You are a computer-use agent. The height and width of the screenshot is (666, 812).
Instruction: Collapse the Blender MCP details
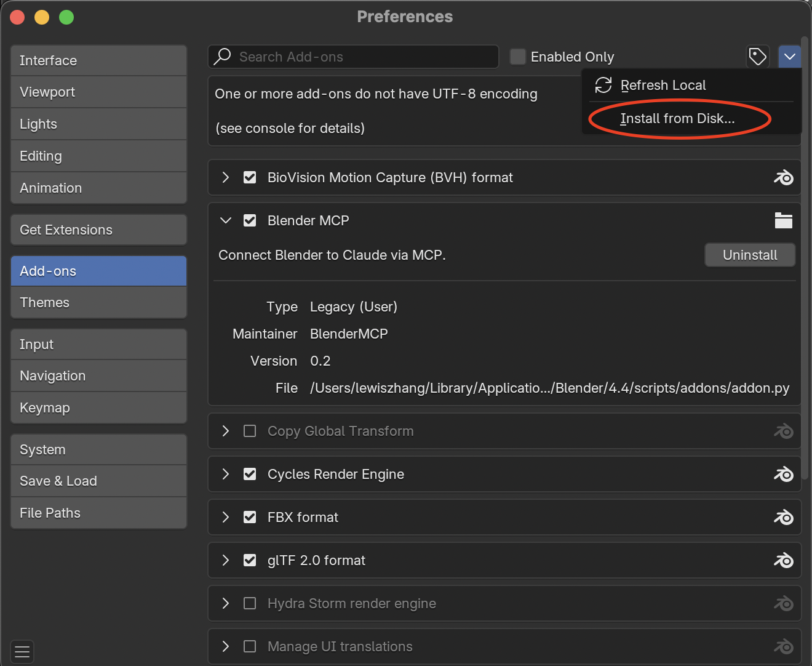coord(226,220)
